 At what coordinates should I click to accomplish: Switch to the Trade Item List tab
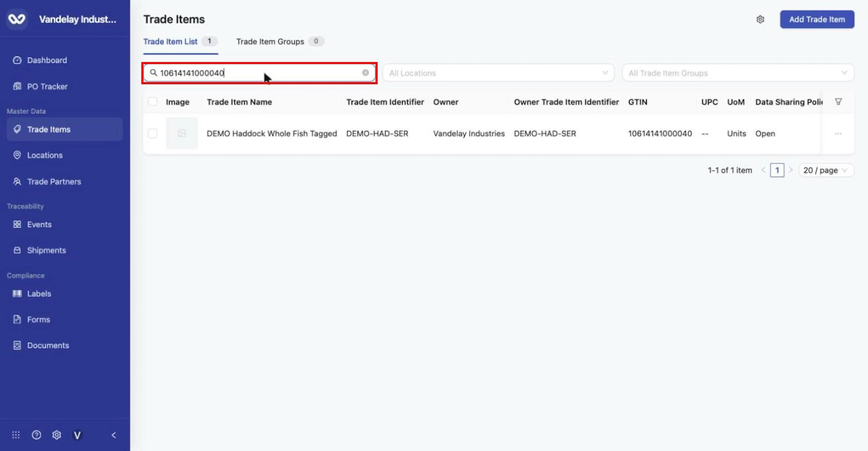click(180, 41)
